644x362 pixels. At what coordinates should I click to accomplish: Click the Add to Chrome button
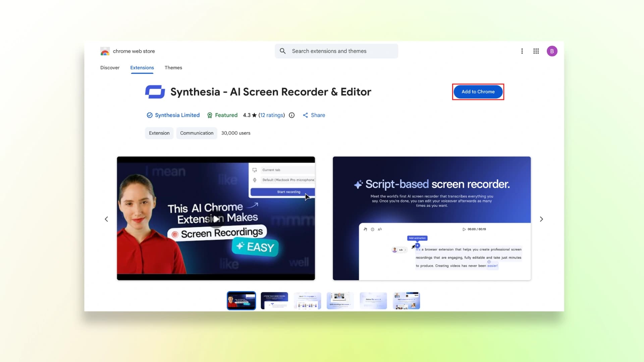478,92
